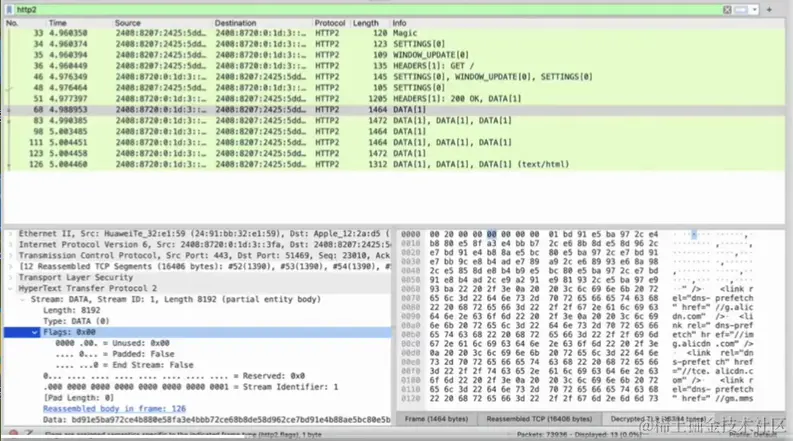Select the Padded: False flag line
This screenshot has width=793, height=441.
(115, 354)
